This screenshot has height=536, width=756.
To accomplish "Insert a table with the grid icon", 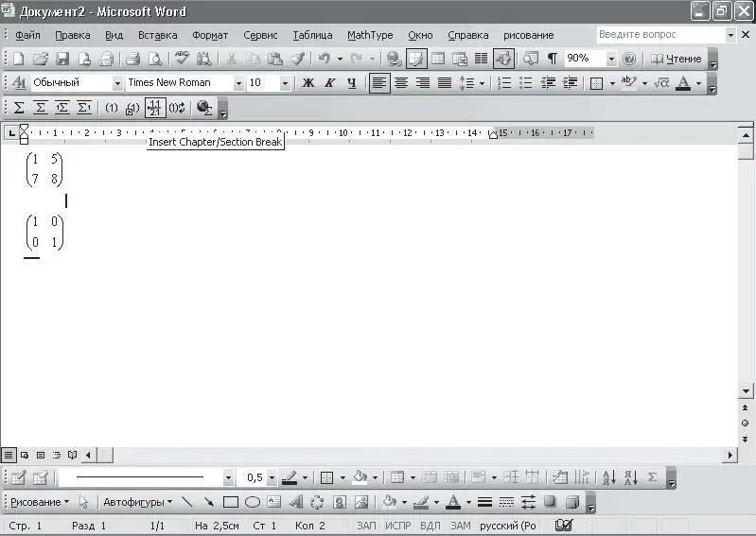I will pyautogui.click(x=438, y=59).
